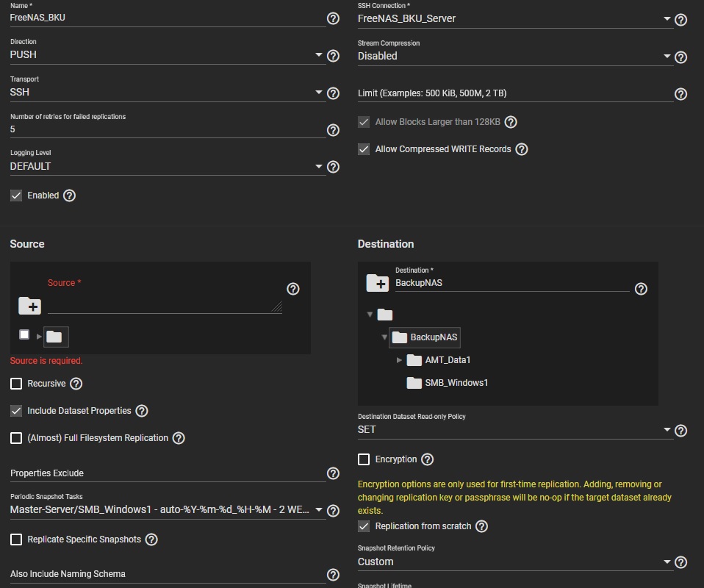The height and width of the screenshot is (588, 704).
Task: Click help icon next to Encryption
Action: (427, 459)
